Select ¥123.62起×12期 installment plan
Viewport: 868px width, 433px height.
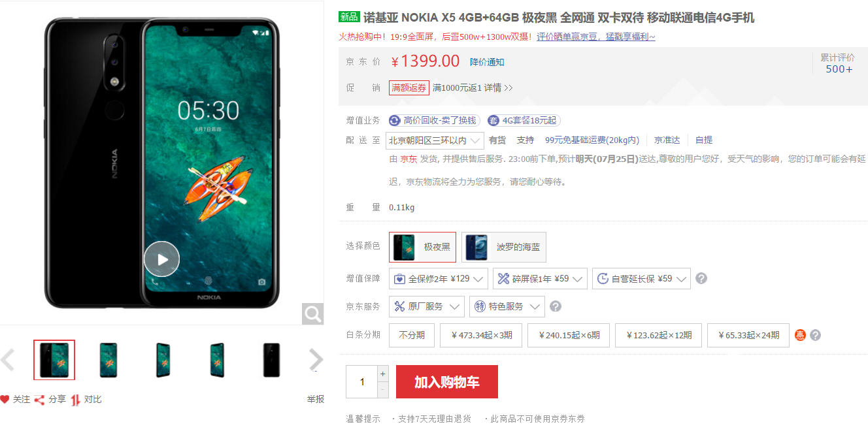659,335
